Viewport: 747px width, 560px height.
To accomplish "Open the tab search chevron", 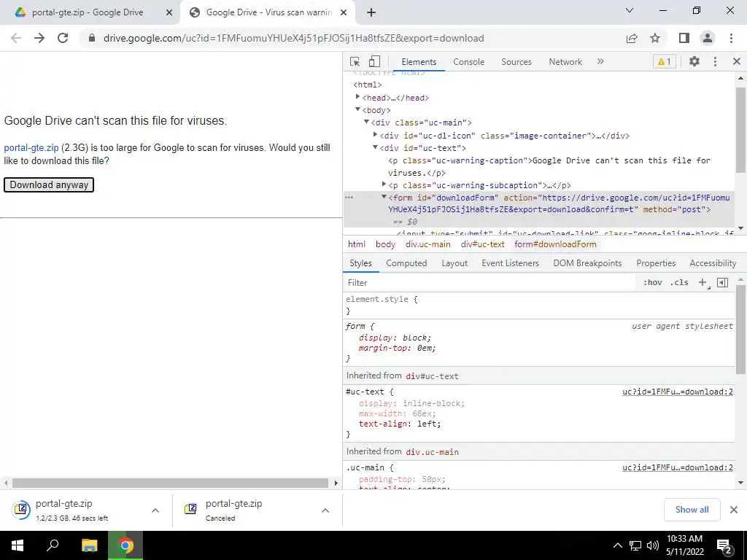I will point(630,10).
